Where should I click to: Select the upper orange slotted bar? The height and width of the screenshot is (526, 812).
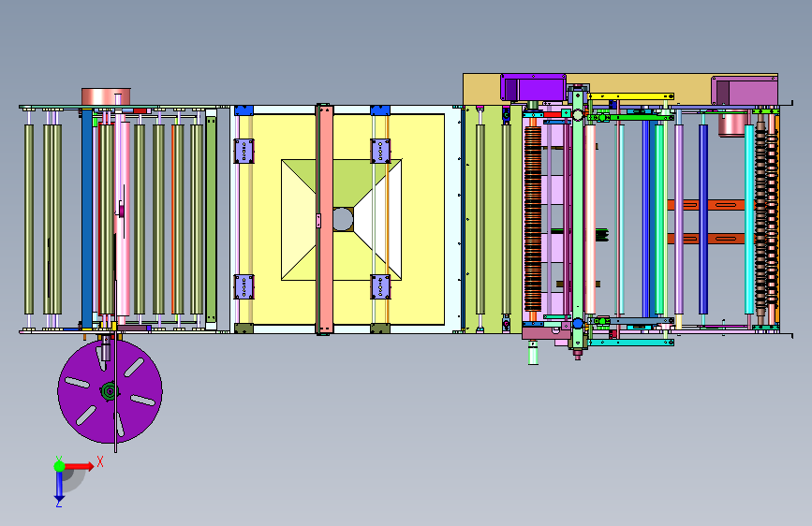[x=707, y=205]
